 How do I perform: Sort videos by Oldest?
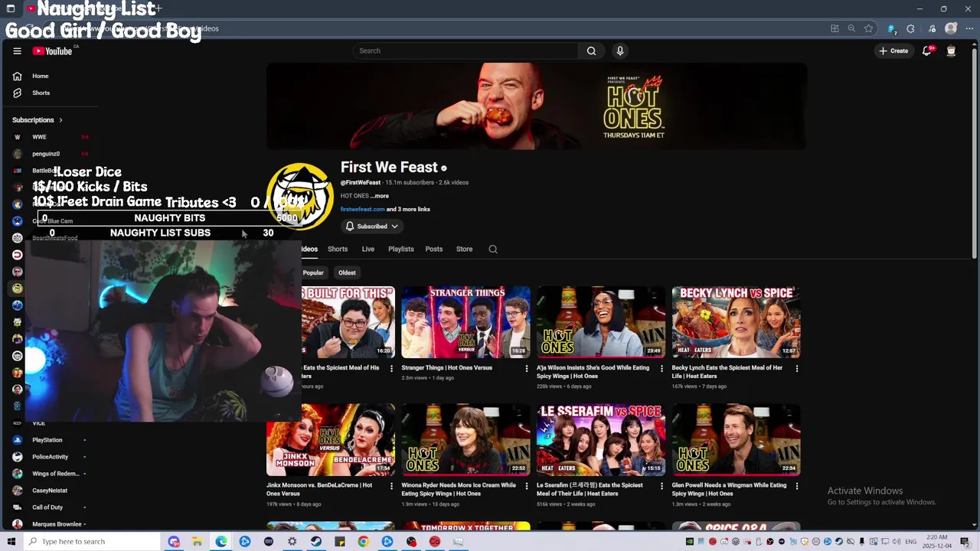347,272
